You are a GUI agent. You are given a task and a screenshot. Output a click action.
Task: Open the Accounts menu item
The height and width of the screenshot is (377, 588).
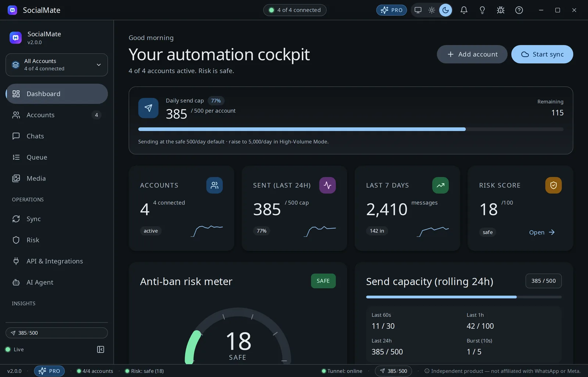click(57, 115)
